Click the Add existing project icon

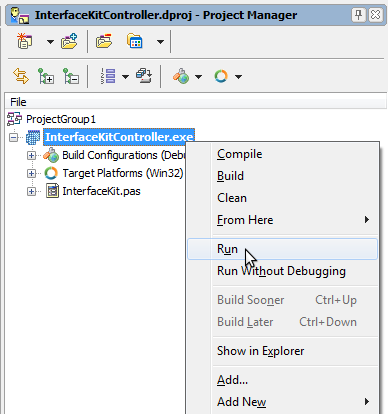[69, 41]
